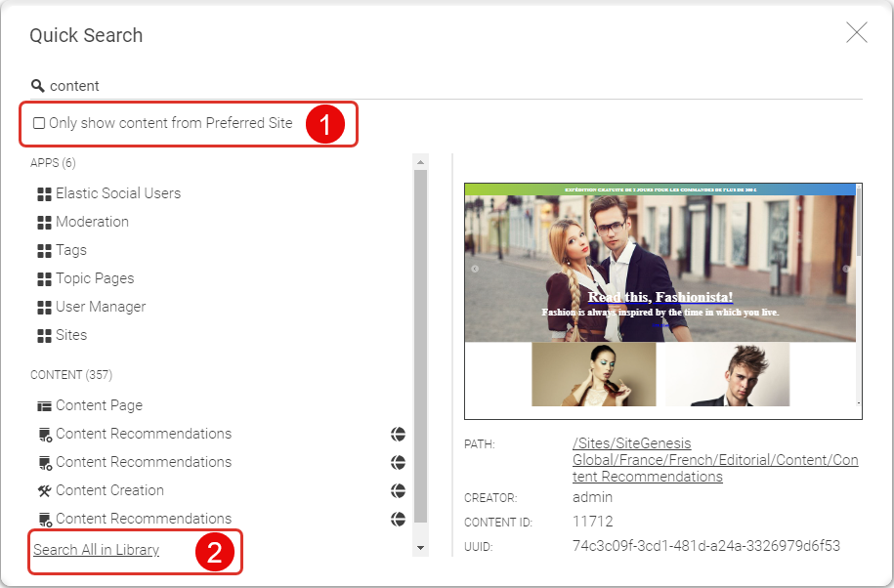
Task: Choose Sites from the apps list
Action: (x=71, y=335)
